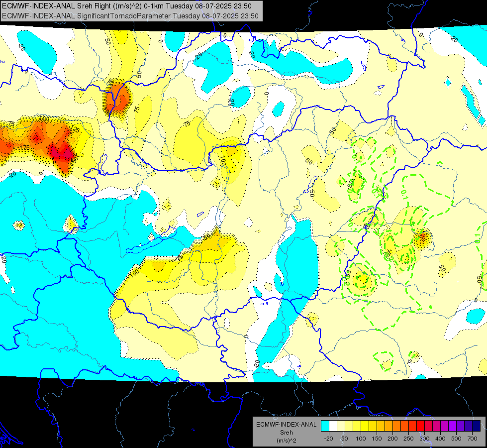This screenshot has height=448, width=487.
Task: Click the 200 value on the legend scale
Action: [392, 439]
